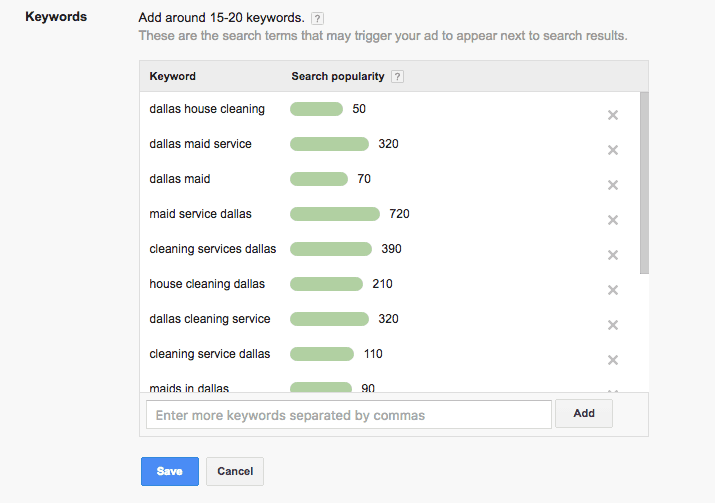Open help next to 'Add around 15-20 keywords'
The height and width of the screenshot is (503, 715).
click(x=317, y=19)
